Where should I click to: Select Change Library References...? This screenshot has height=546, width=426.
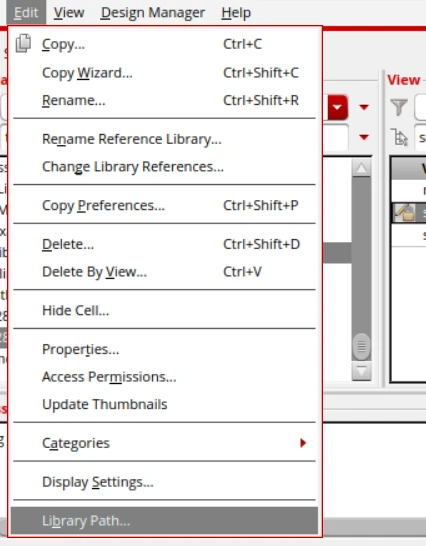tap(164, 166)
